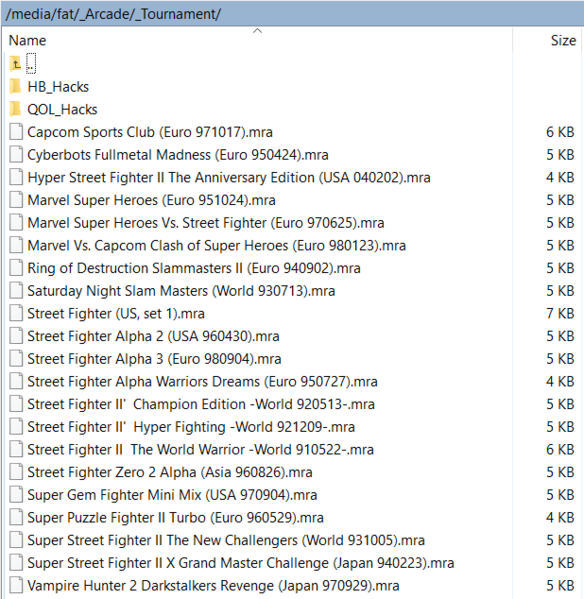Select 'Super Street Fighter II X Grand Master Challenge' name
Viewport: 584px width, 599px height.
click(x=241, y=563)
